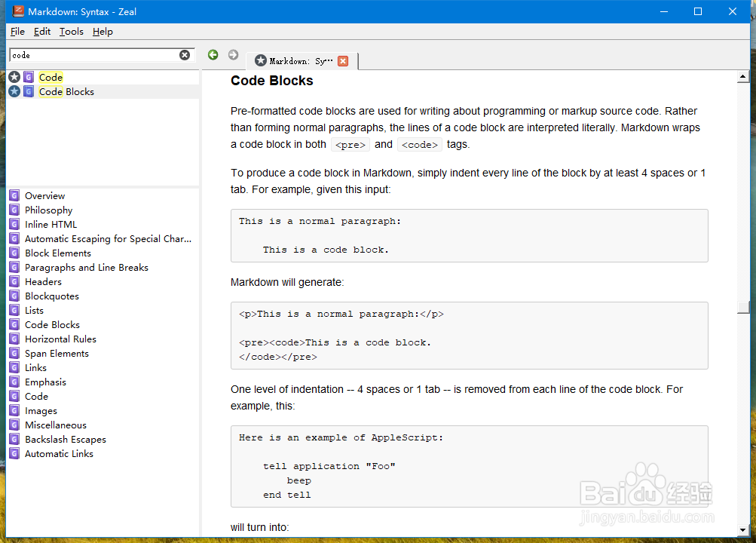Click the star icon beside the Code Blocks result
Image resolution: width=756 pixels, height=543 pixels.
14,91
